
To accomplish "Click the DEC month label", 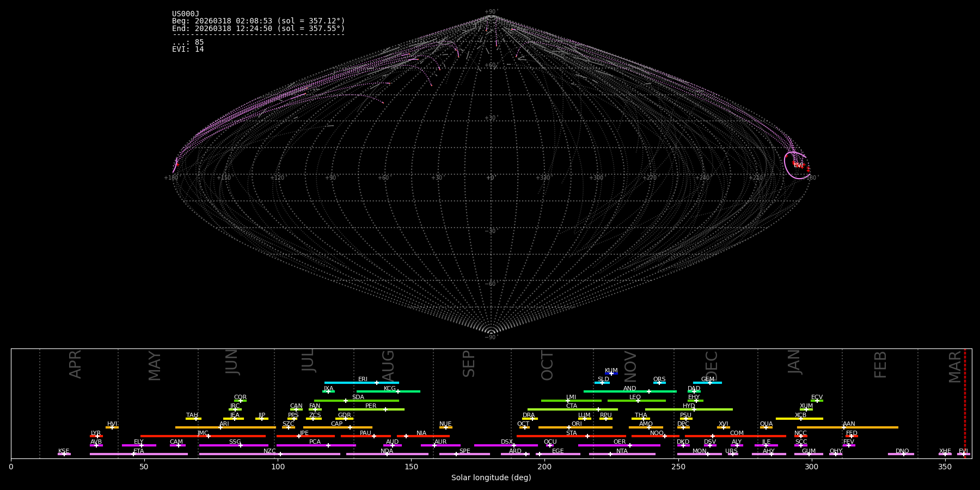I will 712,364.
